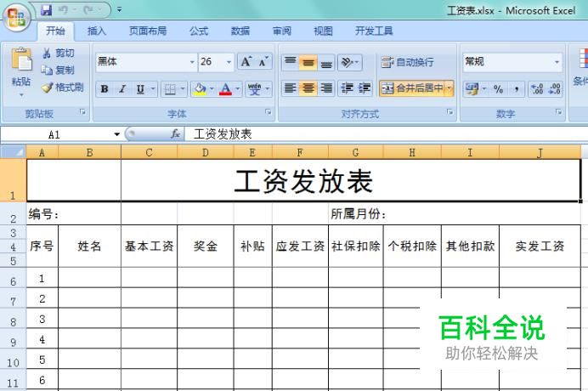Switch to 审阅 tab
588x391 pixels.
tap(281, 31)
